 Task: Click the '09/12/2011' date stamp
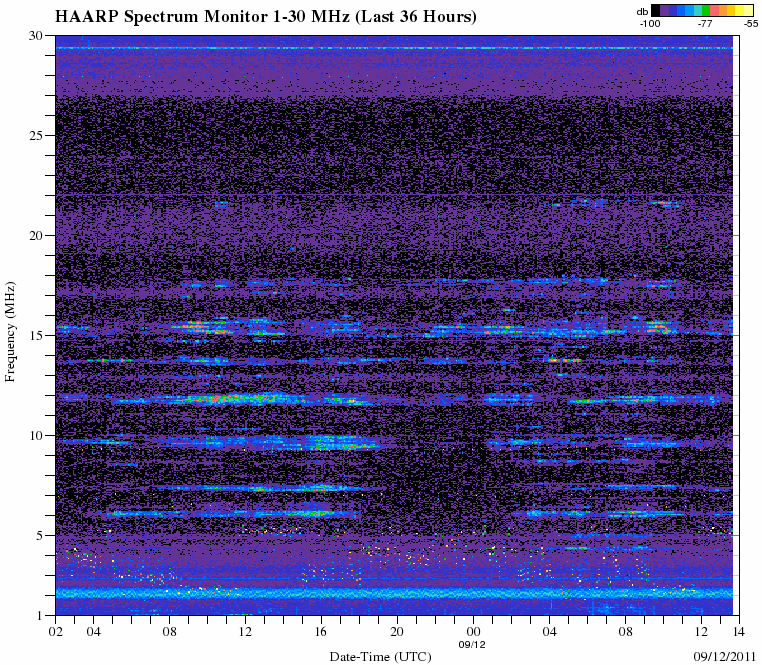click(x=725, y=656)
